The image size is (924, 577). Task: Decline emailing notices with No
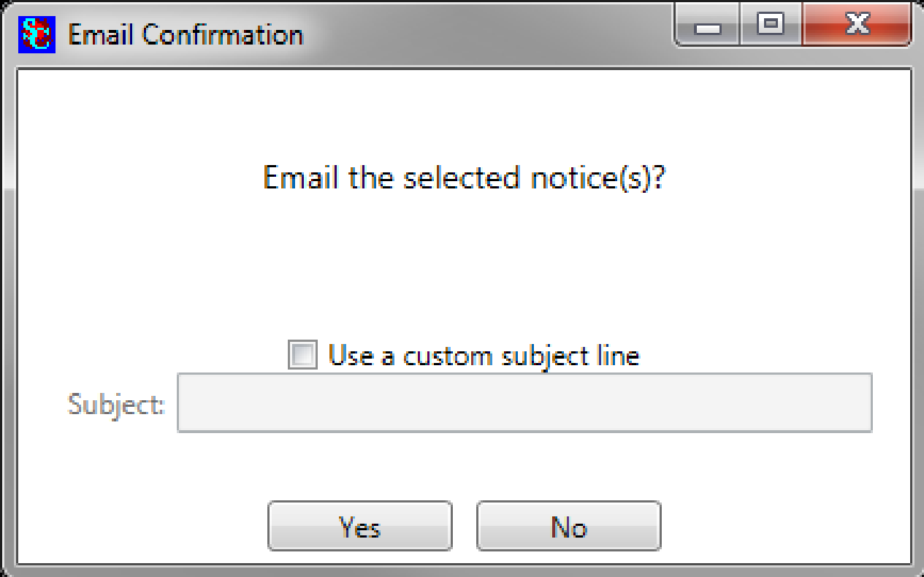(569, 526)
